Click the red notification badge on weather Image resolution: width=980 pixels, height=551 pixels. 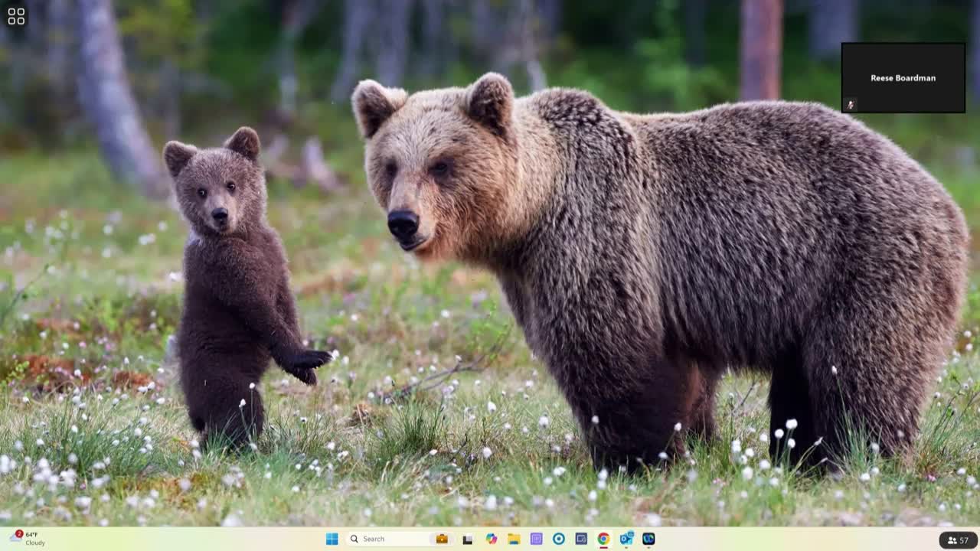[x=19, y=533]
